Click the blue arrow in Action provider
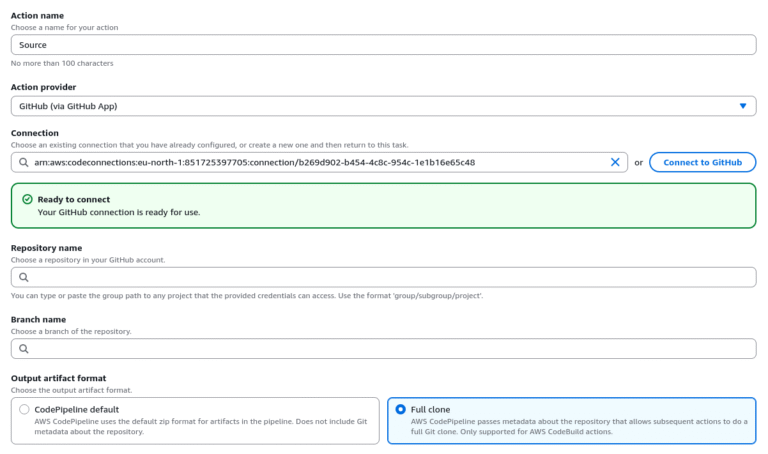The image size is (768, 454). 742,106
